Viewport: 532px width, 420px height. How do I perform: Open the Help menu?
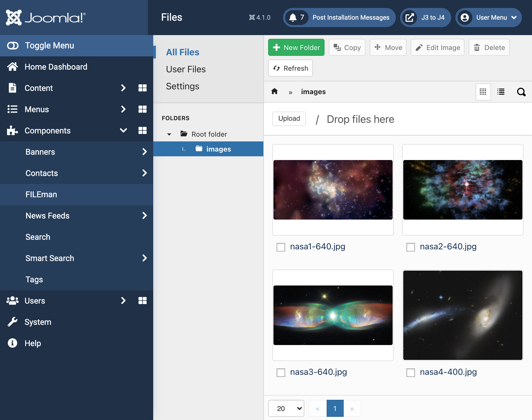click(x=77, y=343)
